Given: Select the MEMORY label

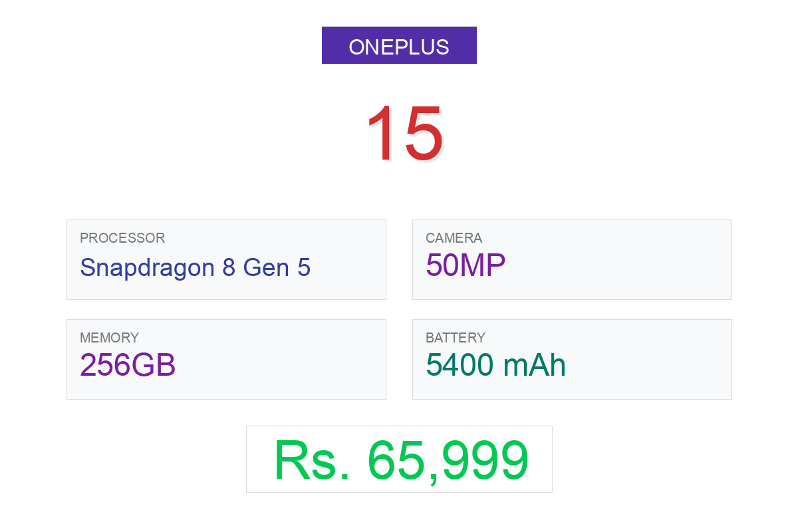Looking at the screenshot, I should point(109,338).
